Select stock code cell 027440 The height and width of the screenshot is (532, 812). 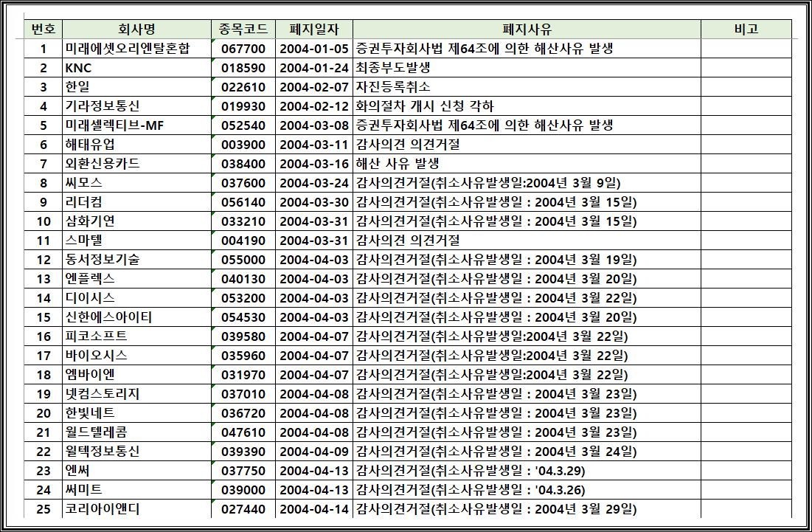(x=243, y=508)
